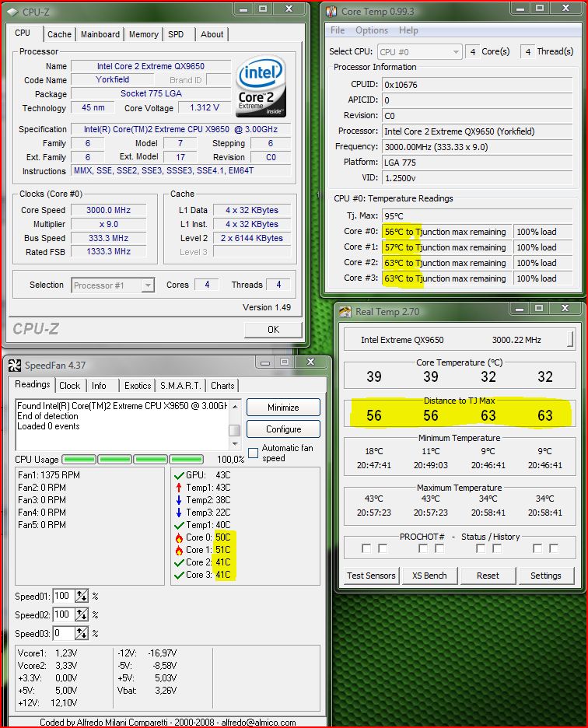
Task: Switch to SpeedFan S.M.A.R.T. tab
Action: click(x=180, y=385)
